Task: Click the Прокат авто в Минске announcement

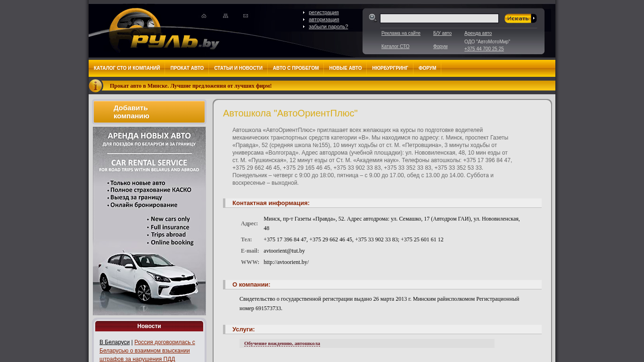Action: coord(190,86)
